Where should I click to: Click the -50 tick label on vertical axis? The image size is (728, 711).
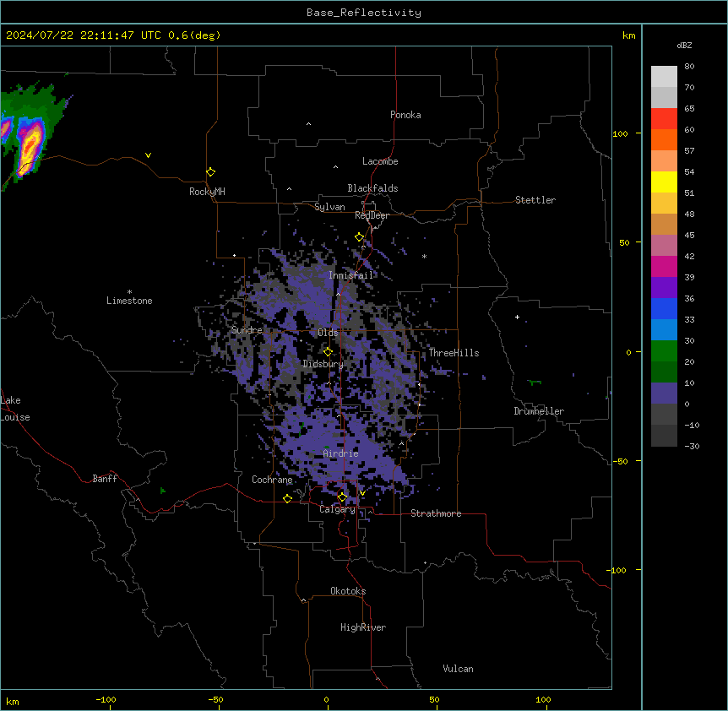pyautogui.click(x=620, y=461)
